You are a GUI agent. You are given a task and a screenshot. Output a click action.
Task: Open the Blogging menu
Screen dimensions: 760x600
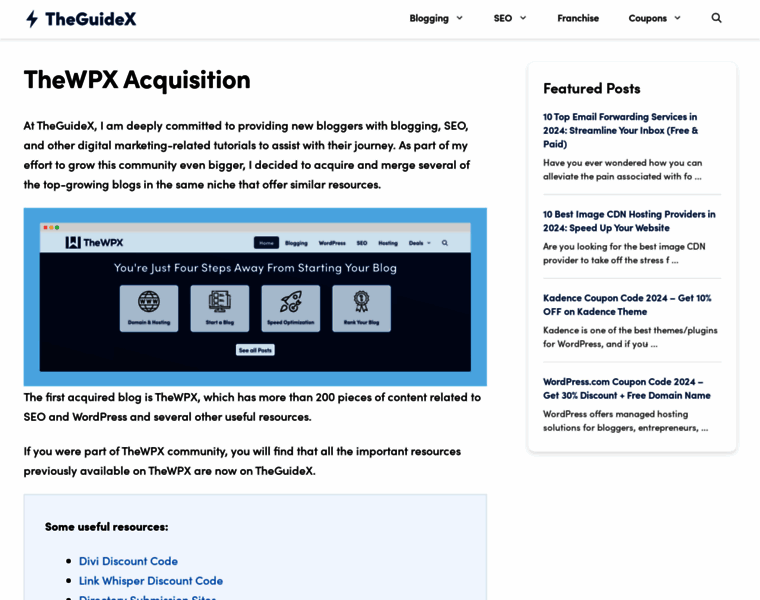point(429,18)
